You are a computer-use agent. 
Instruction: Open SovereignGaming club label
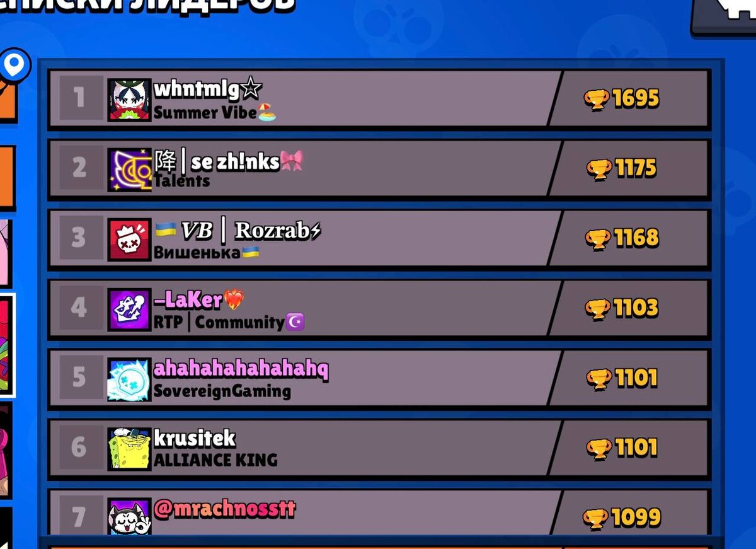coord(222,391)
